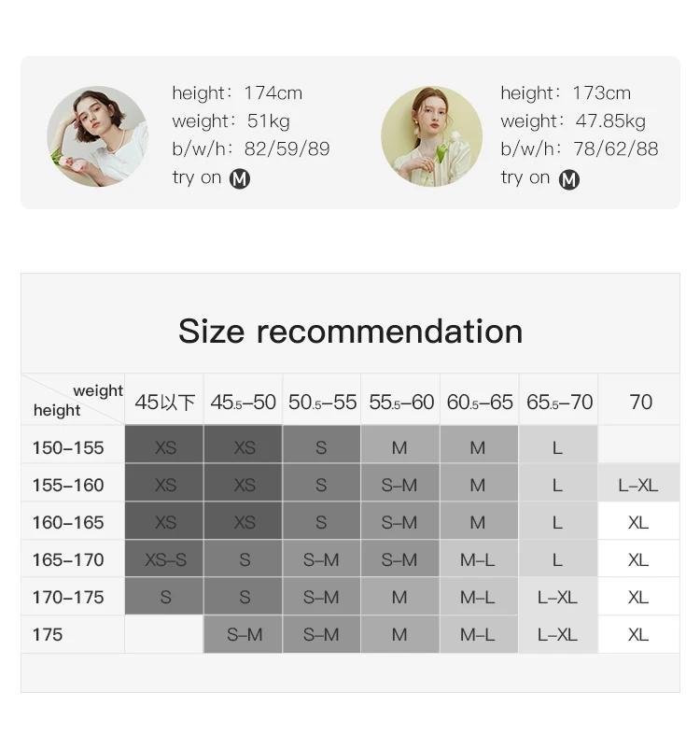Click the 150–155 height row label

click(68, 447)
